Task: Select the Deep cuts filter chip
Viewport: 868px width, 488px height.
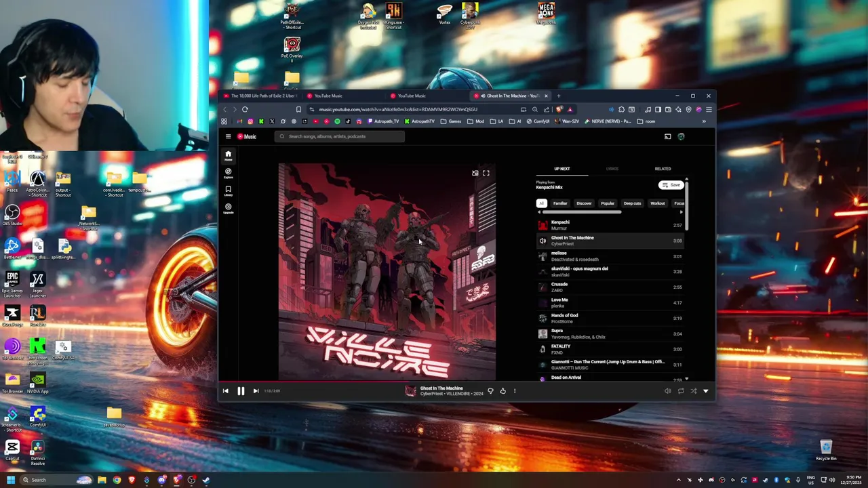Action: click(632, 203)
